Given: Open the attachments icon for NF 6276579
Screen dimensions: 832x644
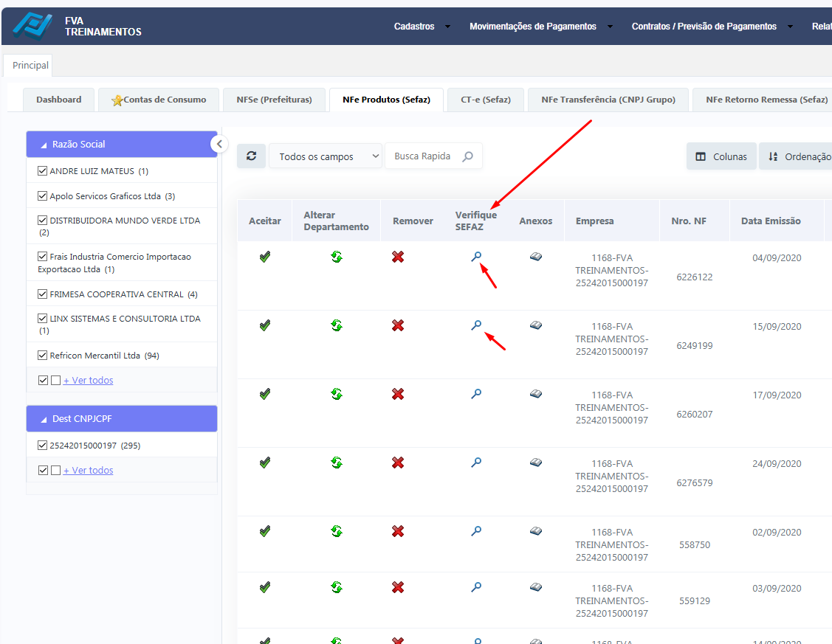Looking at the screenshot, I should tap(536, 463).
